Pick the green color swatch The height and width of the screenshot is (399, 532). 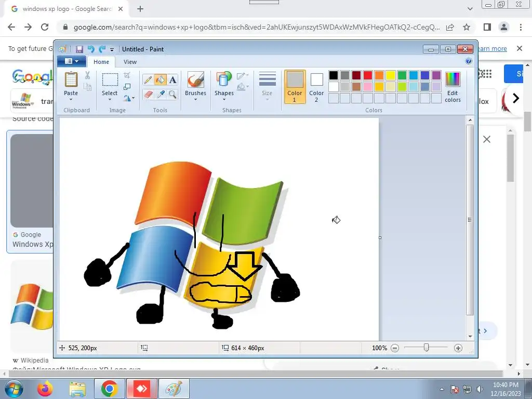pos(402,75)
